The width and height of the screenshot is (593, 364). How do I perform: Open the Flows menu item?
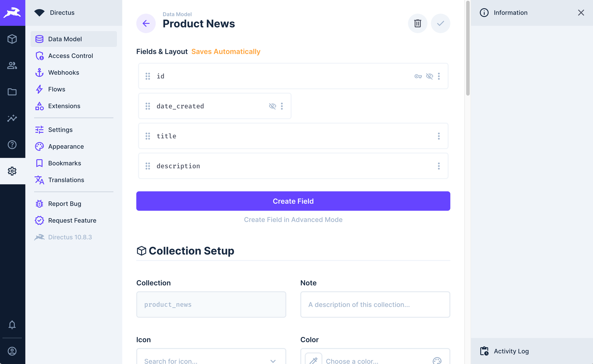[x=57, y=89]
